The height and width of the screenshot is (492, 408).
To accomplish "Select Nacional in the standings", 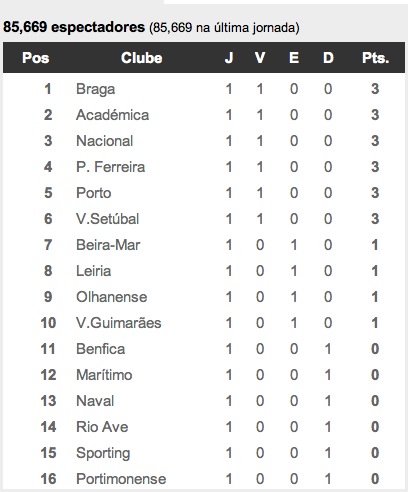I will 105,141.
